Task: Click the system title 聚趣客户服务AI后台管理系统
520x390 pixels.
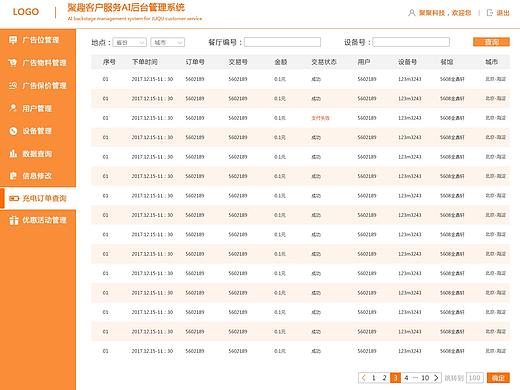Action: pyautogui.click(x=126, y=8)
